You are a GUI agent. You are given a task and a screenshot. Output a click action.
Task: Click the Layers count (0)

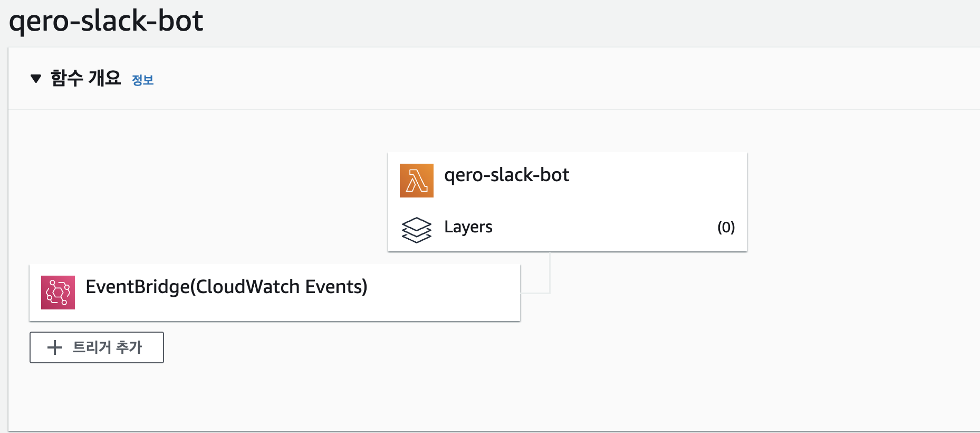click(x=726, y=227)
